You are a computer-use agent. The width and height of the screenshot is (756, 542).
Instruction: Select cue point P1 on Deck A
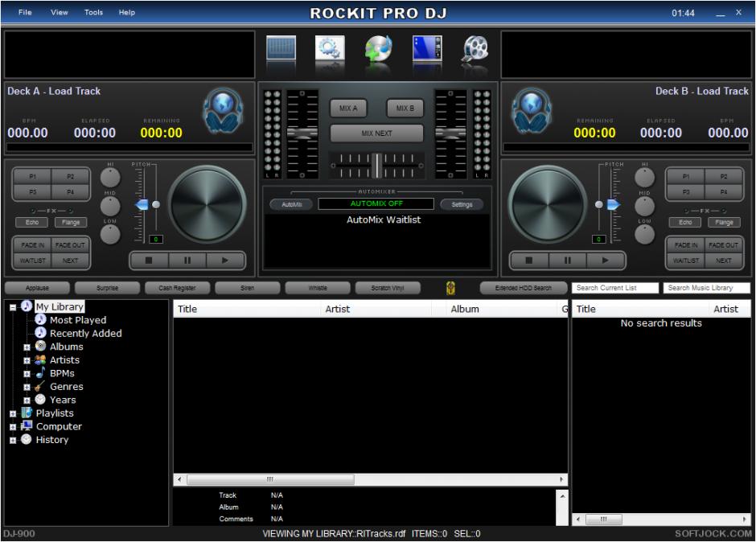point(32,176)
